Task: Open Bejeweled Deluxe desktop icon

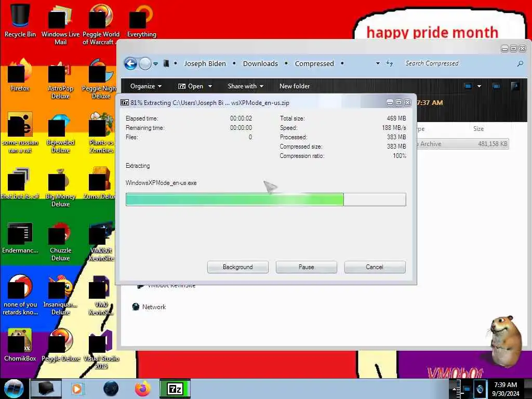Action: 60,134
